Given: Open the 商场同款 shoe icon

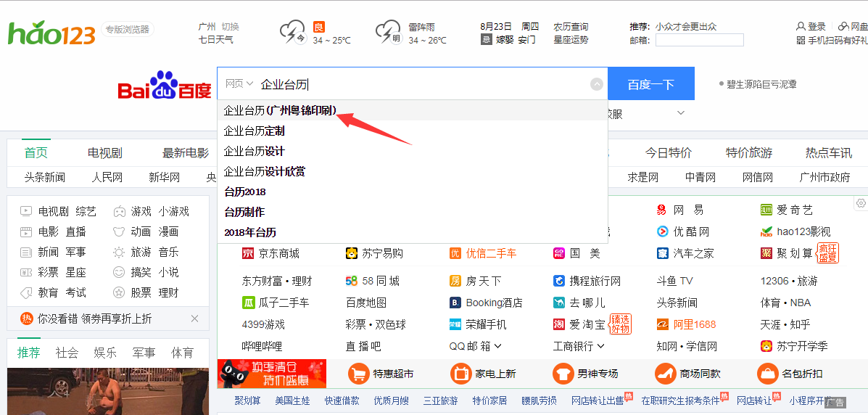Looking at the screenshot, I should point(666,374).
